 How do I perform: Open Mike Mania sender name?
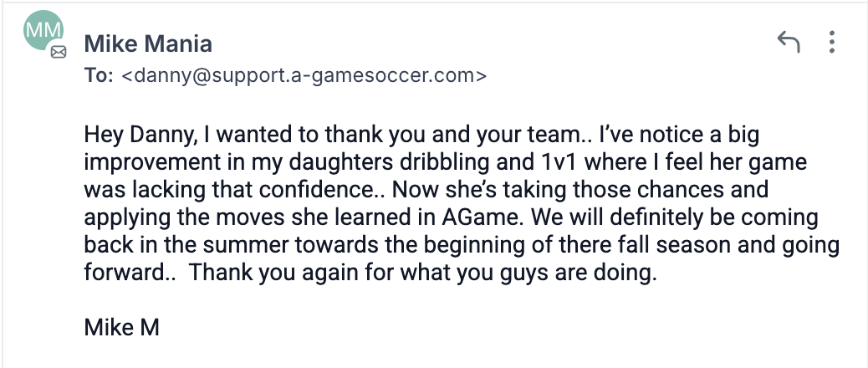click(x=148, y=43)
